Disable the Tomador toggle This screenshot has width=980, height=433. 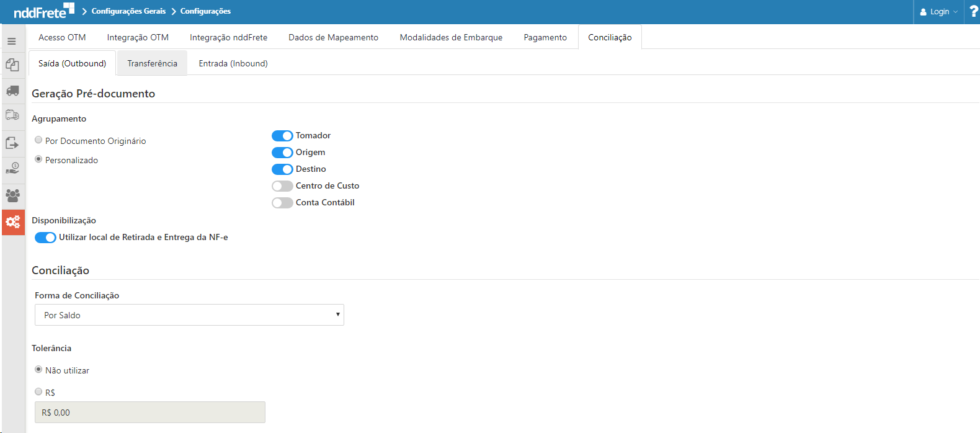pos(282,136)
